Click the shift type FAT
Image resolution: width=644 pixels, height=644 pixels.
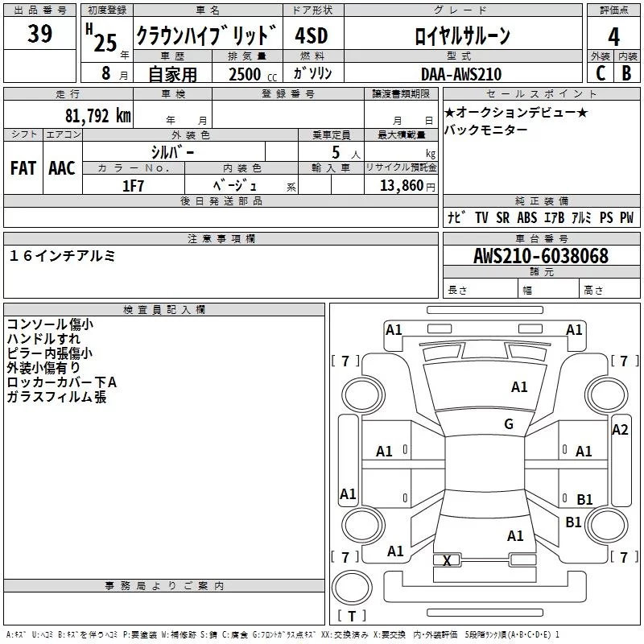[x=23, y=168]
